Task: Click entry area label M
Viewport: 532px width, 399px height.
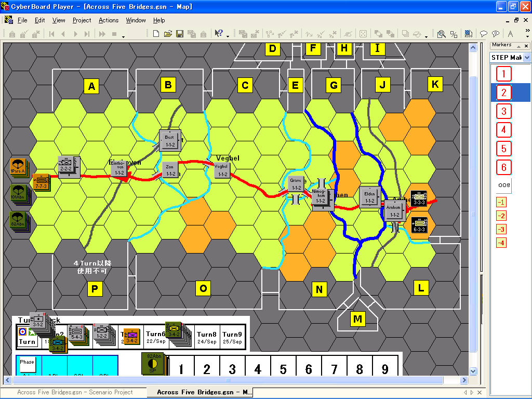Action: pyautogui.click(x=357, y=319)
